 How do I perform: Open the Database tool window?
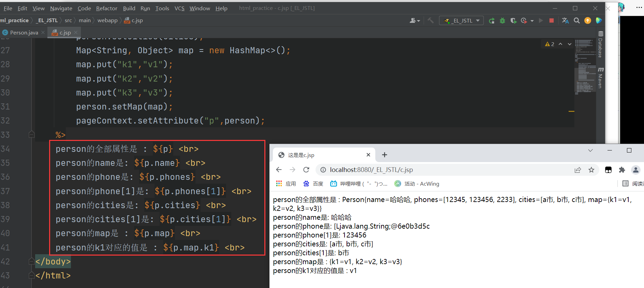pos(600,44)
